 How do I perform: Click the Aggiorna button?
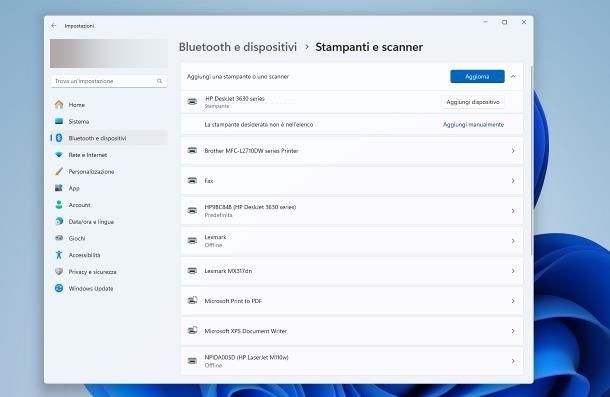click(x=477, y=76)
